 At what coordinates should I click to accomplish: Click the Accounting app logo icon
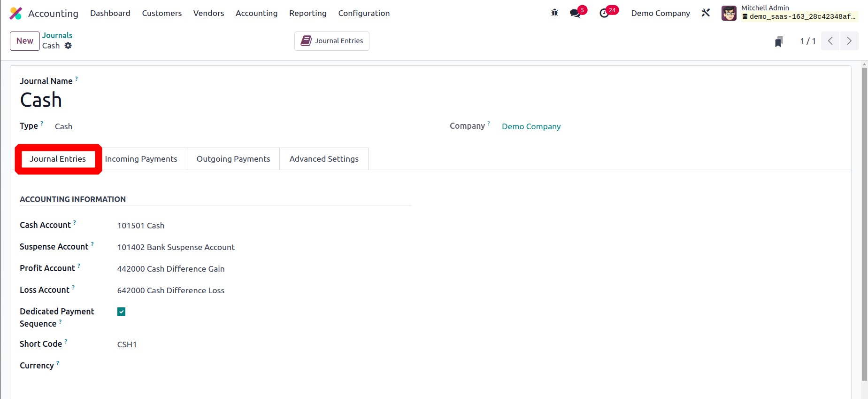[15, 13]
